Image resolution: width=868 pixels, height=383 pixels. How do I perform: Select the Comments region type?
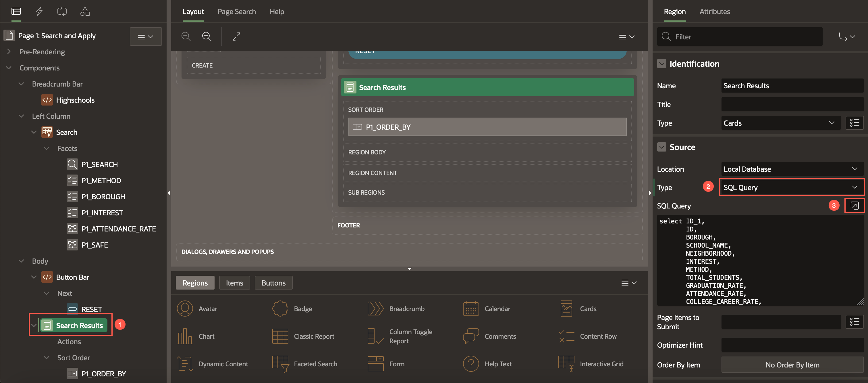[x=489, y=336]
